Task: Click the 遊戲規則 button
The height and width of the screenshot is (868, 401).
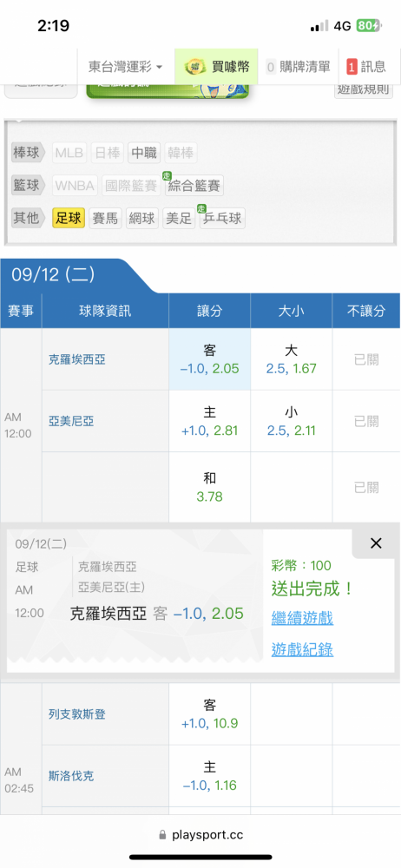Action: click(364, 90)
